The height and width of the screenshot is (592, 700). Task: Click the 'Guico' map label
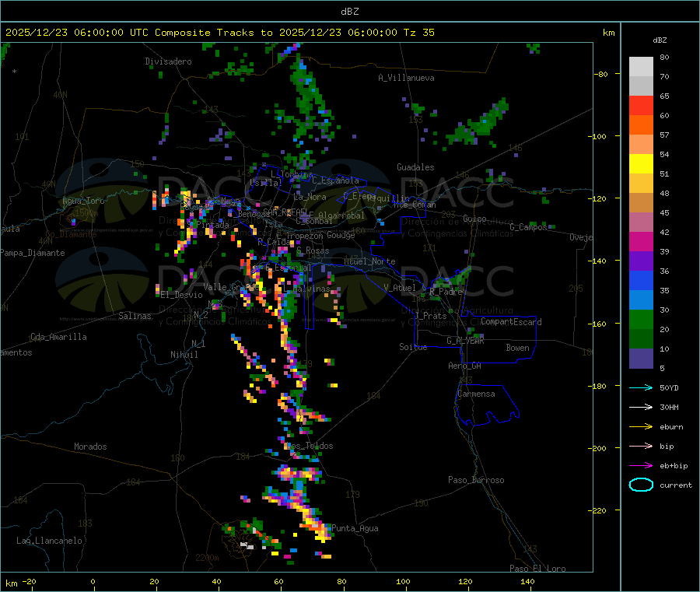coord(474,219)
